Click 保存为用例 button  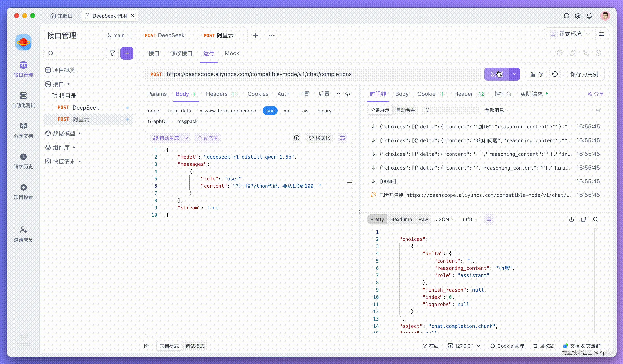click(584, 74)
